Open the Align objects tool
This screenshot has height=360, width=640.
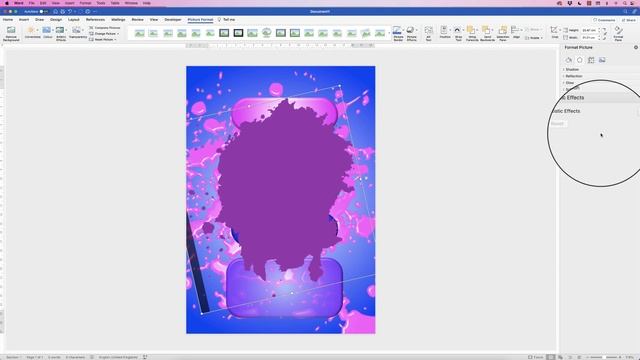pos(516,33)
